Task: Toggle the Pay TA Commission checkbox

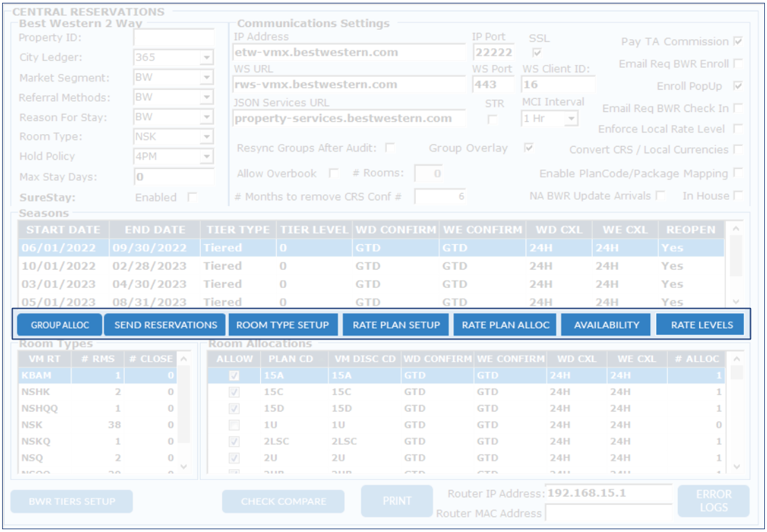Action: click(x=737, y=42)
